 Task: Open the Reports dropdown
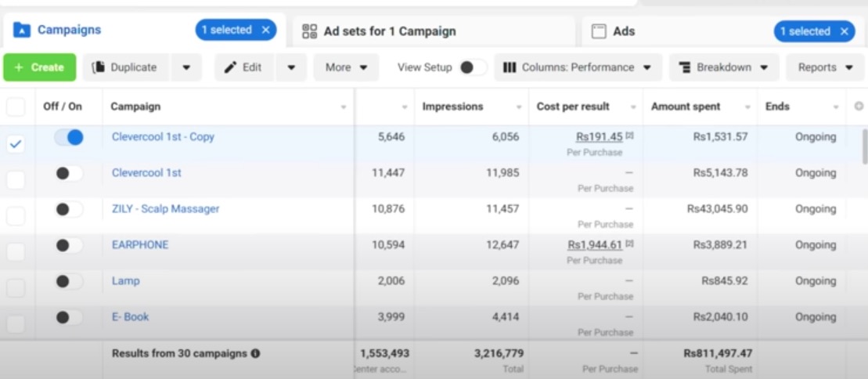tap(826, 67)
